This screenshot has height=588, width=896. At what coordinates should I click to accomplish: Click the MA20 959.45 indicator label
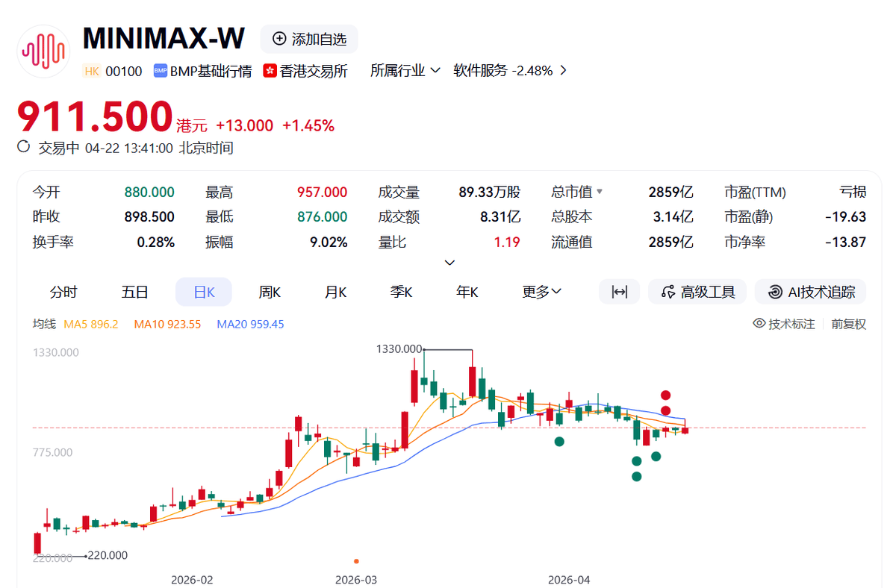(x=250, y=325)
